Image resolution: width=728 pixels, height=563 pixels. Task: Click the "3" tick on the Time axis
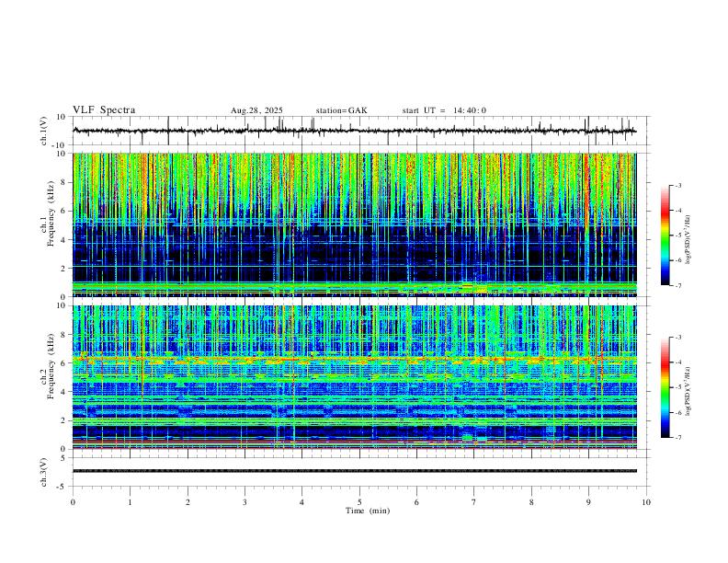point(245,502)
